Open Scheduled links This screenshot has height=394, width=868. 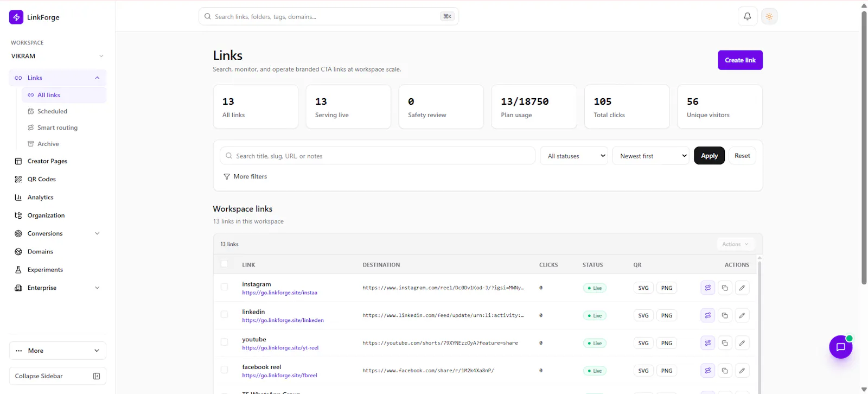64,111
